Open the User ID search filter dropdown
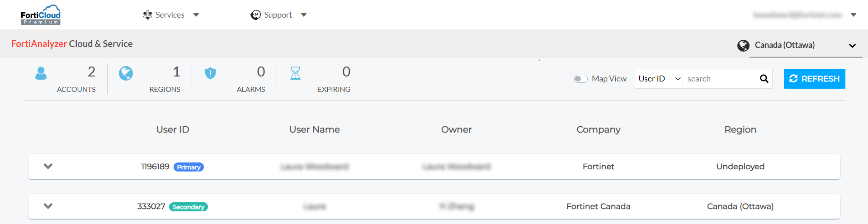 point(659,79)
